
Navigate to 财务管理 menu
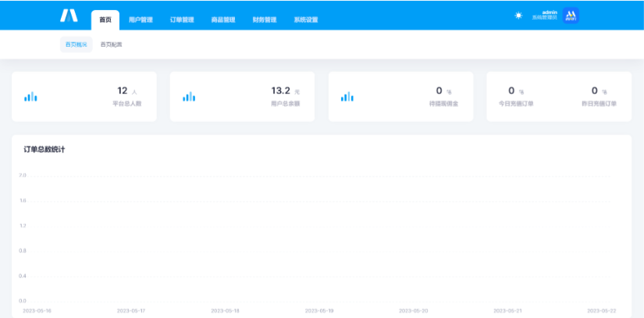[265, 20]
